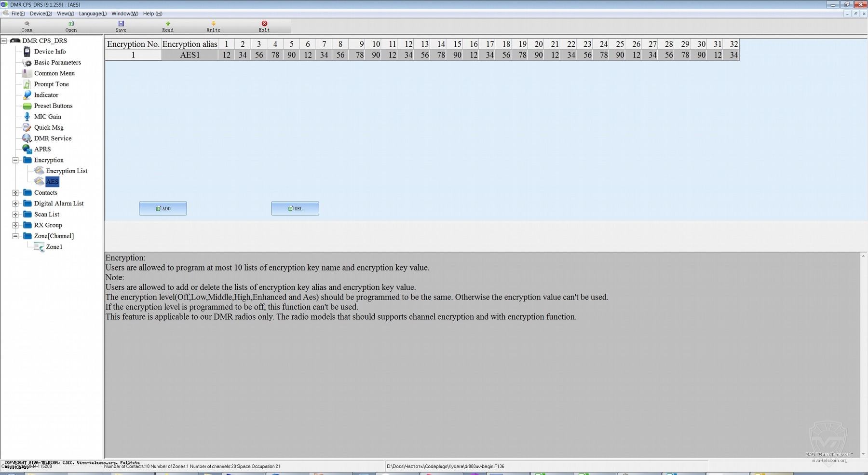Expand the Contacts tree folder

[15, 192]
